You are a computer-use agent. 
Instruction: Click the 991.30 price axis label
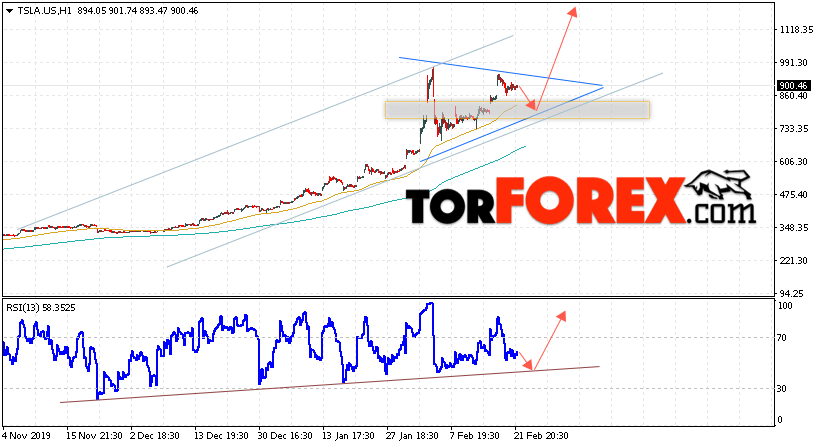pyautogui.click(x=794, y=62)
